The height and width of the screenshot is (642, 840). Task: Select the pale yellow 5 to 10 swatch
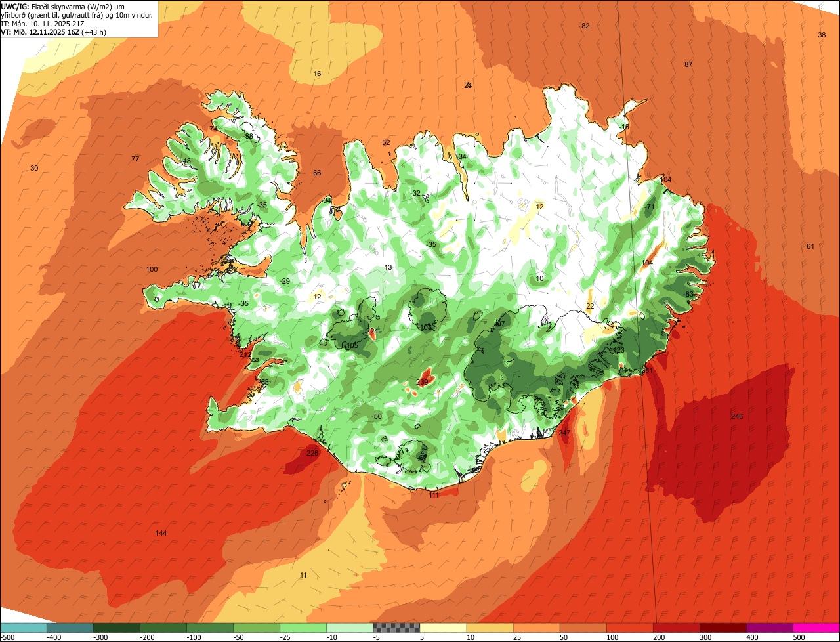443,628
